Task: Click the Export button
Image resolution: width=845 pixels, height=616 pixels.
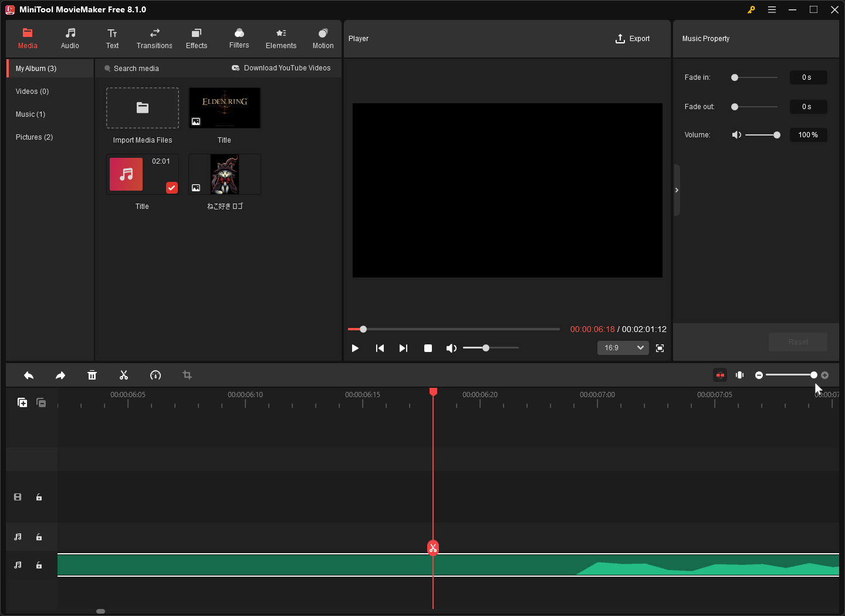Action: (x=633, y=39)
